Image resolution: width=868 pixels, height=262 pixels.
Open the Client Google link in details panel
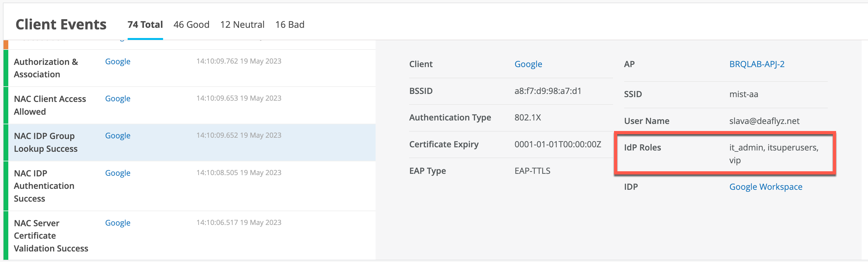[x=528, y=64]
